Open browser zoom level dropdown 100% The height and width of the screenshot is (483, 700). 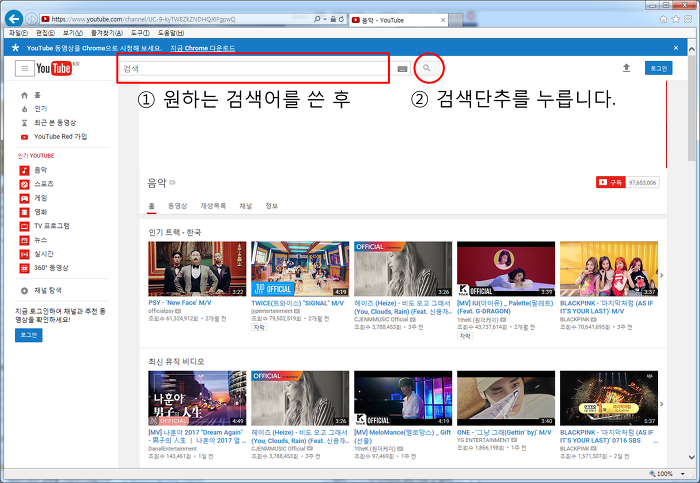coord(668,474)
